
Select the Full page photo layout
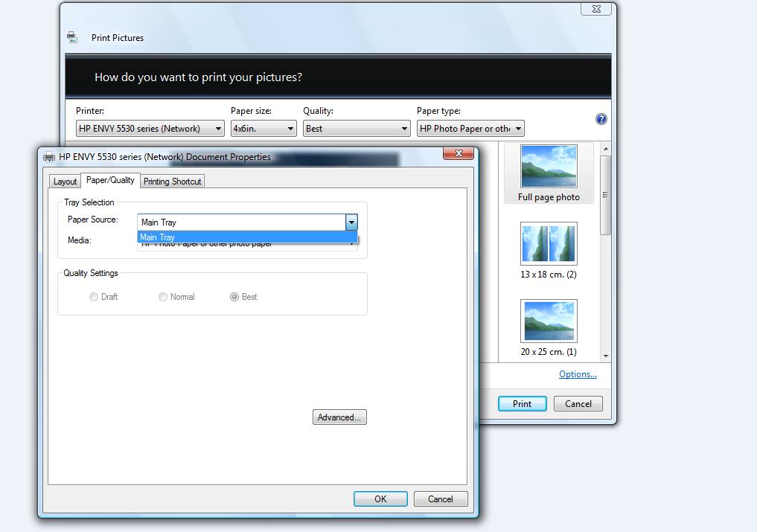tap(549, 173)
